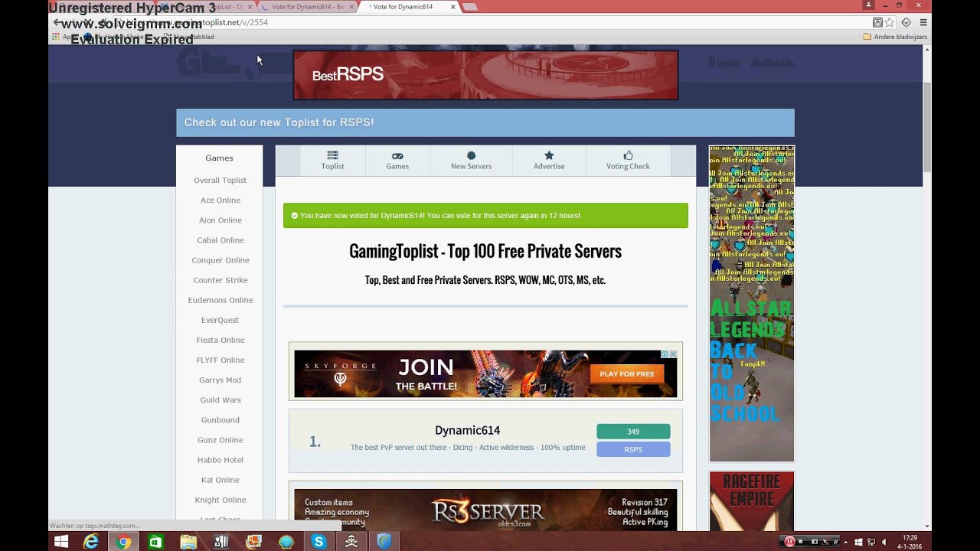Click the page vertical scrollbar thumb
Viewport: 980px width, 551px height.
tap(927, 126)
